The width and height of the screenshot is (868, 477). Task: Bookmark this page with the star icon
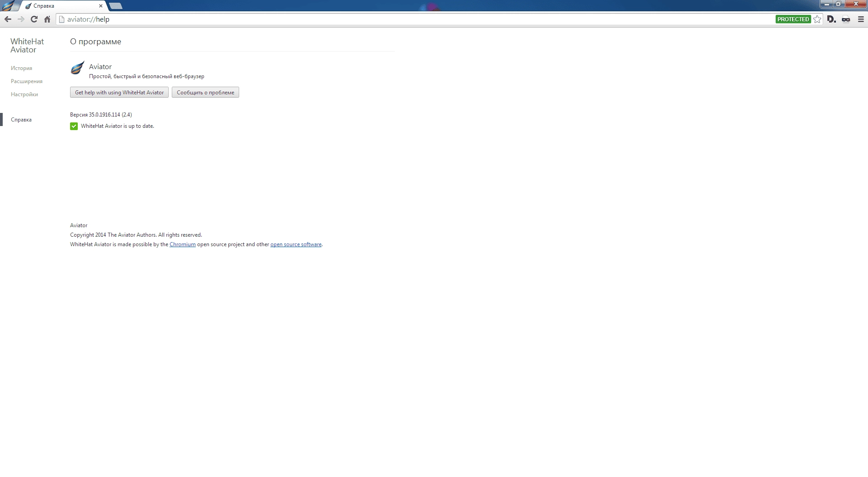click(817, 19)
